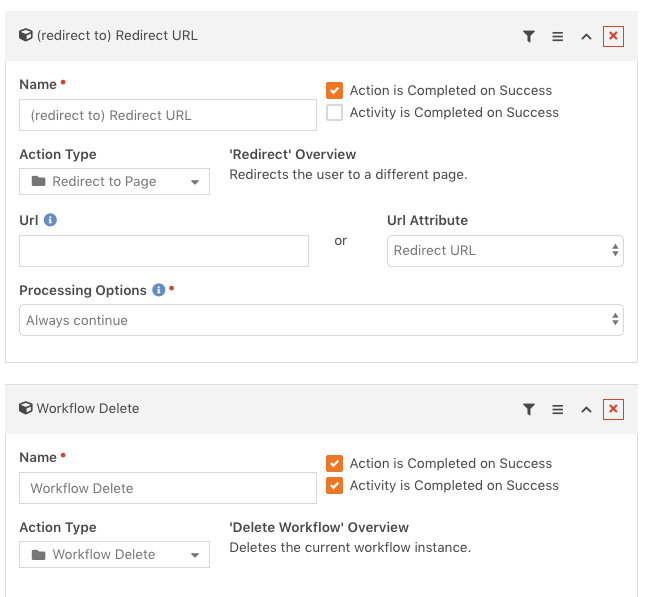Click folder icon in Workflow Delete dropdown
This screenshot has width=645, height=597.
39,555
